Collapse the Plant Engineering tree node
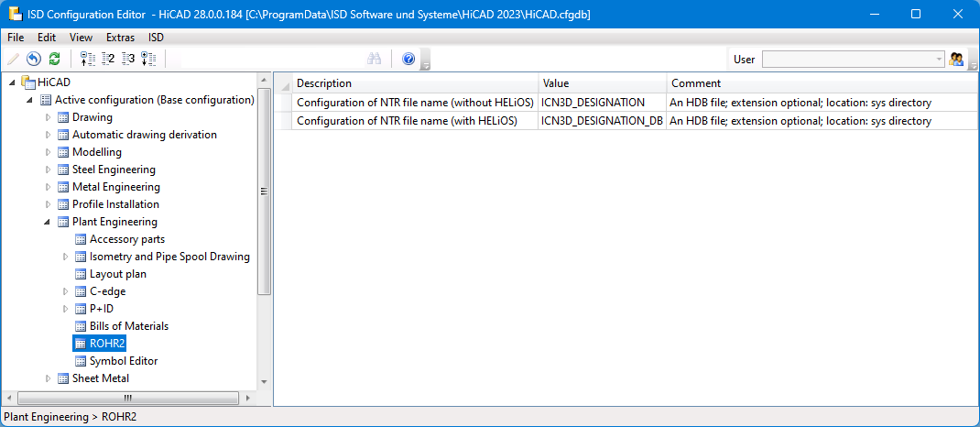Image resolution: width=980 pixels, height=427 pixels. click(49, 222)
